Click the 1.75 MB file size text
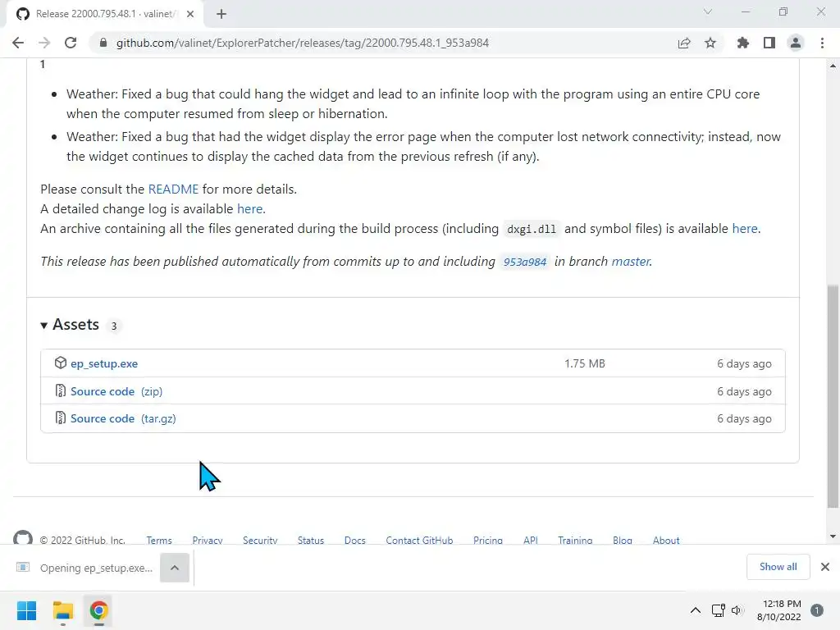Screen dimensions: 840x630 [x=584, y=363]
